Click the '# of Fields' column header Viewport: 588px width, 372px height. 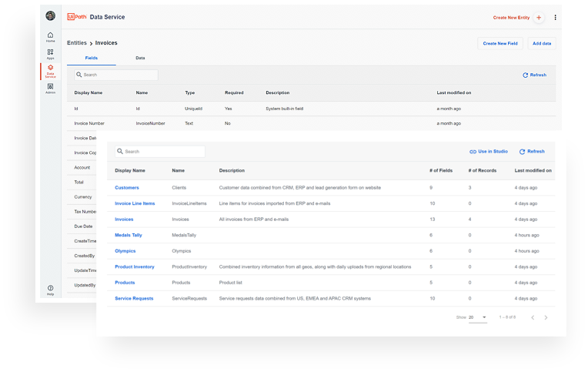click(x=441, y=170)
